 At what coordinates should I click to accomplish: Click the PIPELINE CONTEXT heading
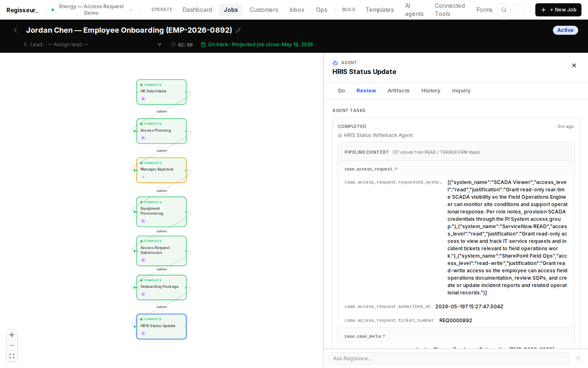pos(367,152)
